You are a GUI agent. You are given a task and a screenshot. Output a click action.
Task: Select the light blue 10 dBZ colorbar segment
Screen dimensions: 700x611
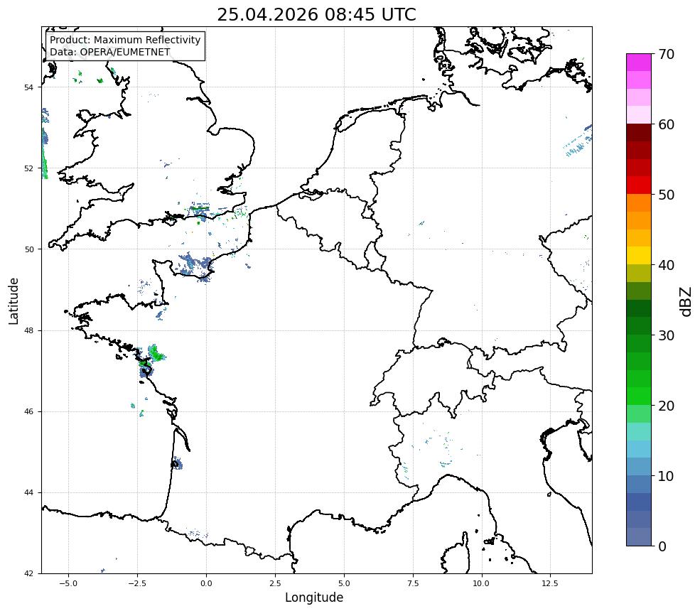point(639,466)
